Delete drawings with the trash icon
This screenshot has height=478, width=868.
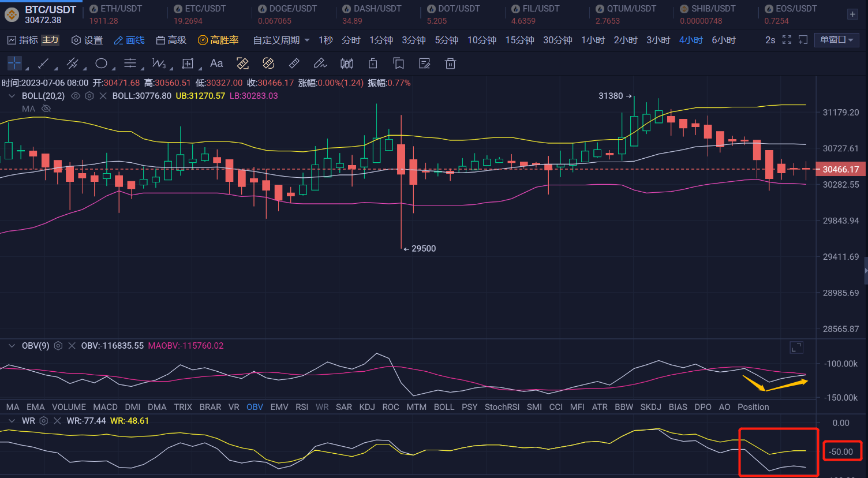click(x=451, y=64)
